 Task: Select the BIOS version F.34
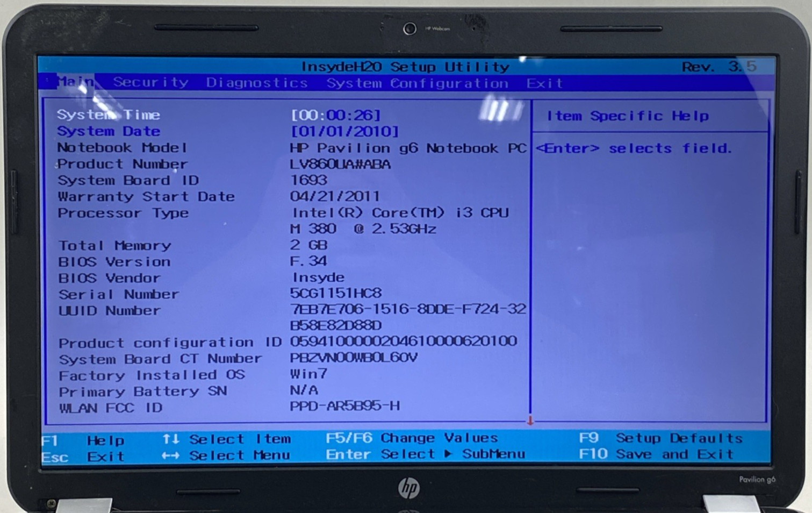(308, 261)
